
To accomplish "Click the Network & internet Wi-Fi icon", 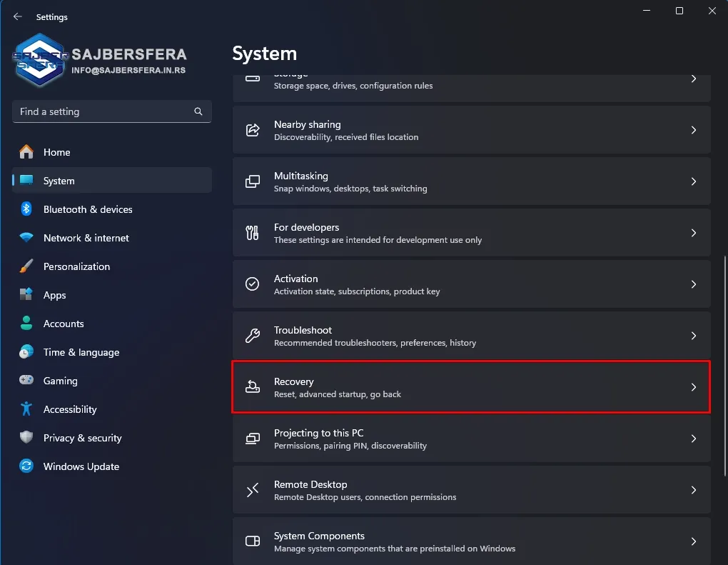I will tap(26, 238).
